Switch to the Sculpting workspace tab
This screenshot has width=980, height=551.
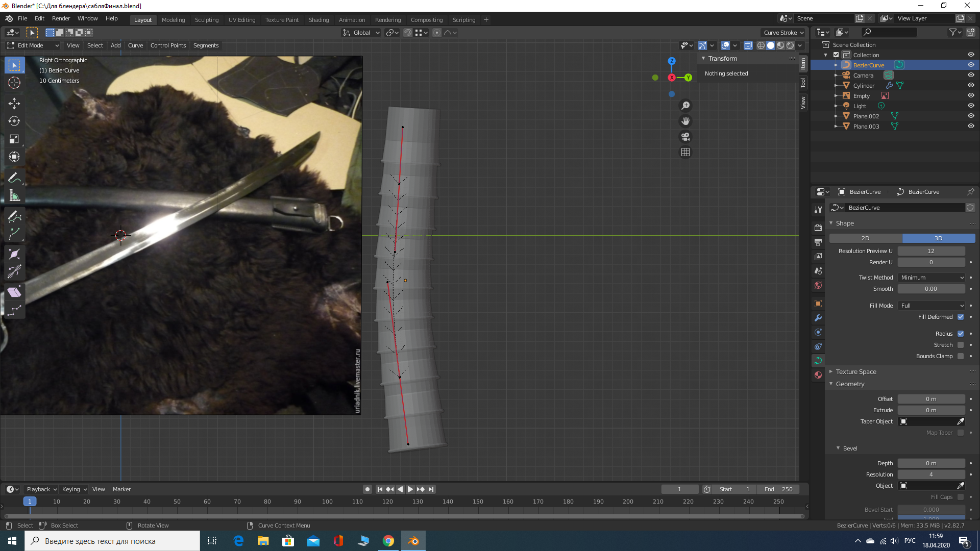point(206,20)
